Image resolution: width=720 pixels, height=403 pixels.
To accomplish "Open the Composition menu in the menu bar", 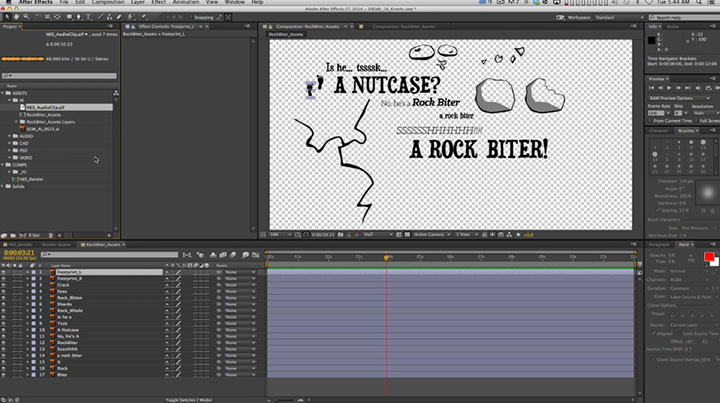I will point(108,2).
